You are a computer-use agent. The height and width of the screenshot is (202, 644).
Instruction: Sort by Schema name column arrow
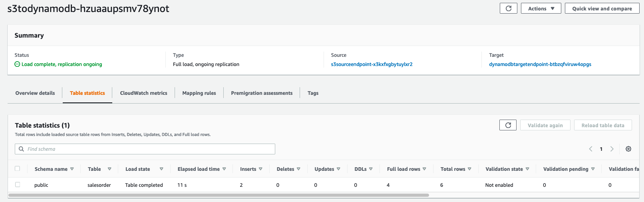72,169
